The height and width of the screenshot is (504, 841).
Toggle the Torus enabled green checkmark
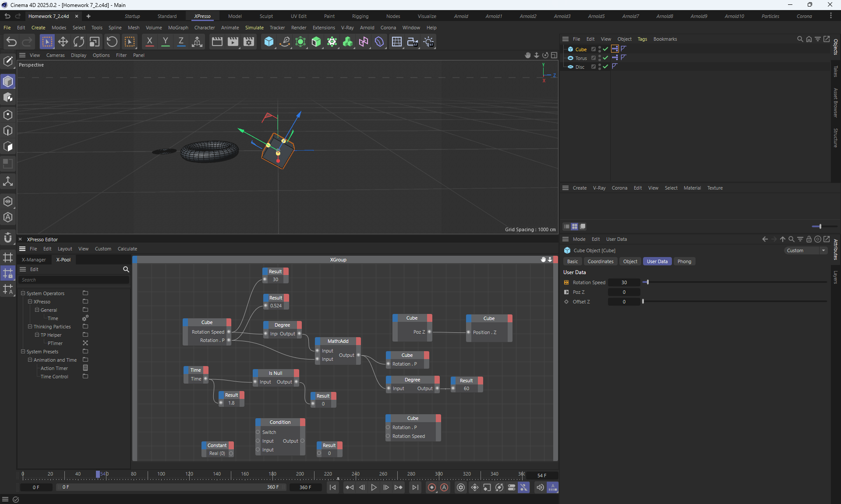(605, 58)
